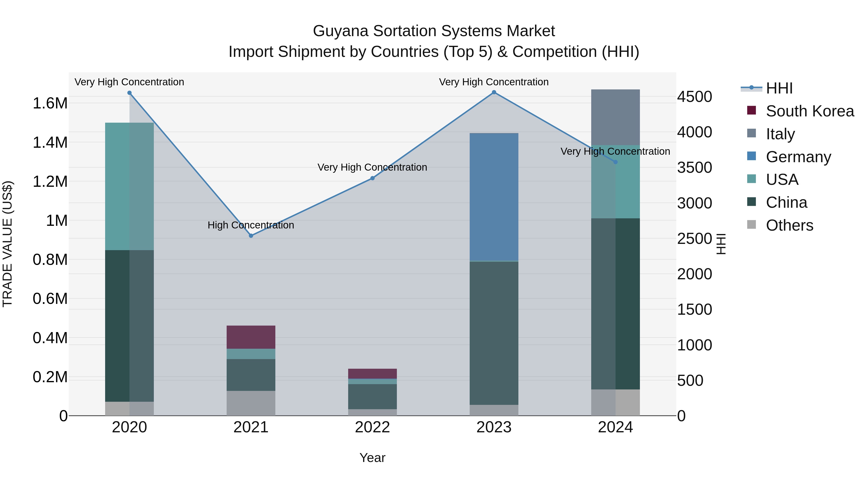The width and height of the screenshot is (868, 488).
Task: Click the 2021 x-axis label
Action: tap(251, 427)
